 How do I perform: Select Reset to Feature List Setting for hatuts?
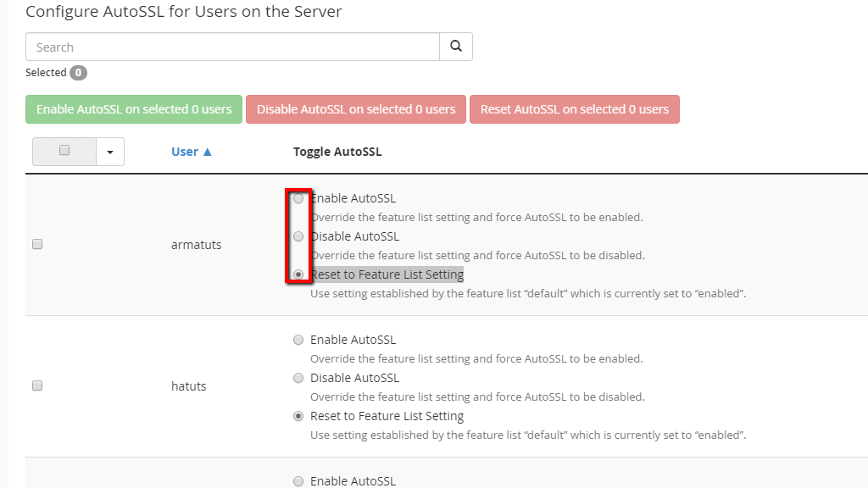(x=298, y=415)
